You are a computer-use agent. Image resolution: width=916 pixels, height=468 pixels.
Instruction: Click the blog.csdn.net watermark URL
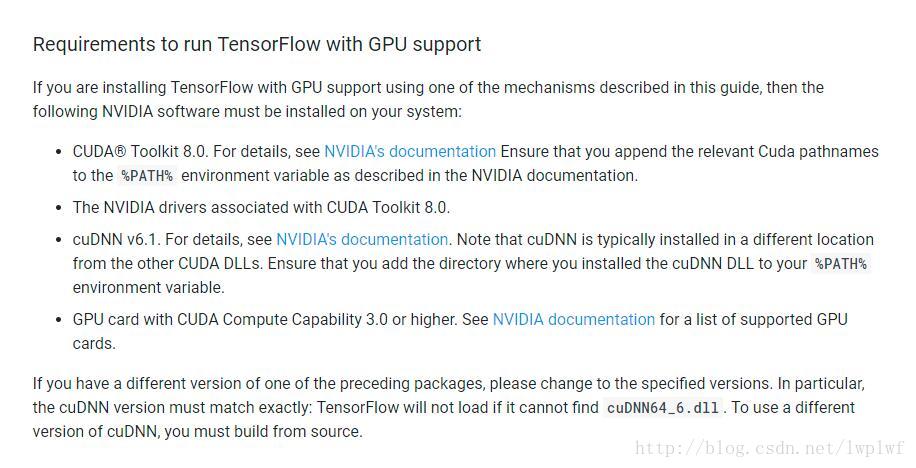point(770,449)
